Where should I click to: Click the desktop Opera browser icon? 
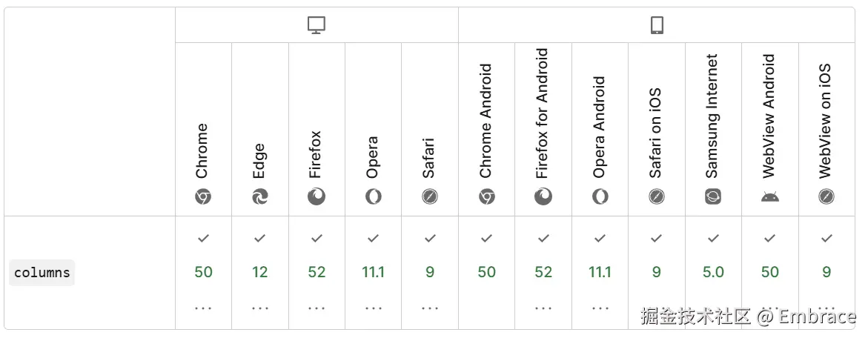373,196
